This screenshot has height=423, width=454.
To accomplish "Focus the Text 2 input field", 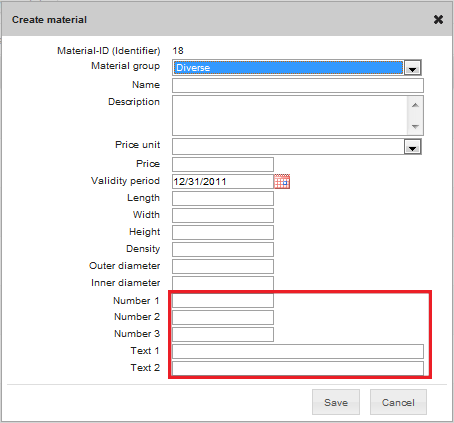I will click(x=298, y=368).
